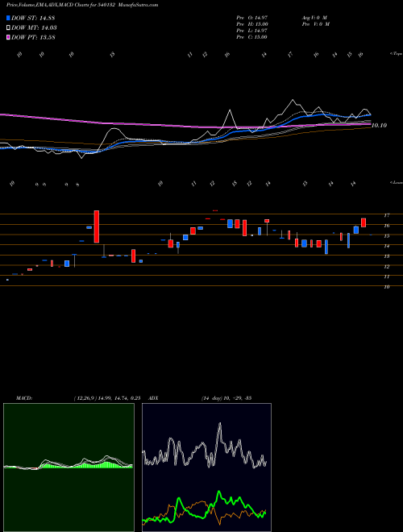
Task: Click the 10.10 price label on EMA chart
Action: pyautogui.click(x=380, y=126)
